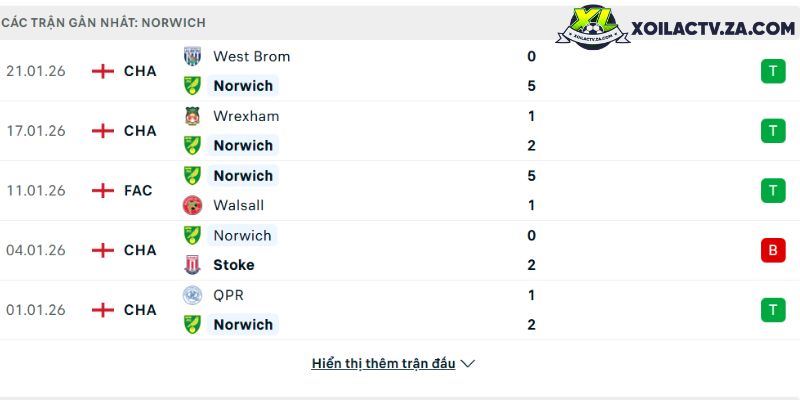Click England flag on 21.01.26 match
The image size is (800, 400).
point(102,71)
